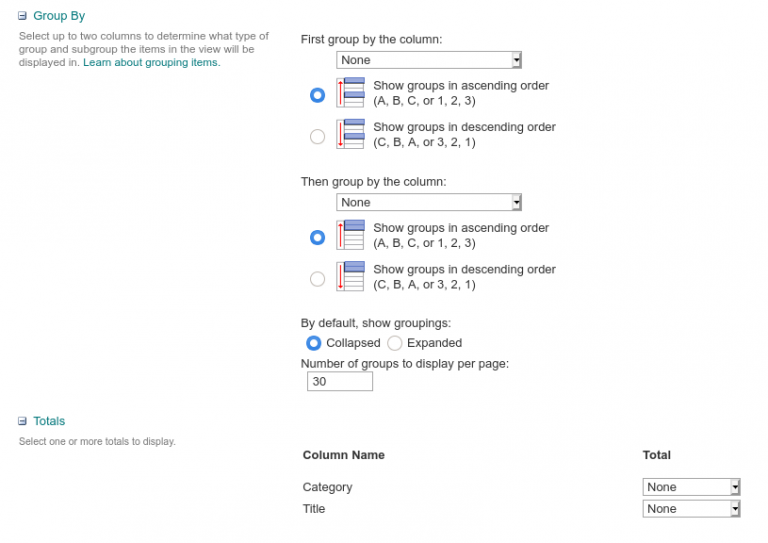
Task: Click second group descending order icon
Action: [350, 277]
